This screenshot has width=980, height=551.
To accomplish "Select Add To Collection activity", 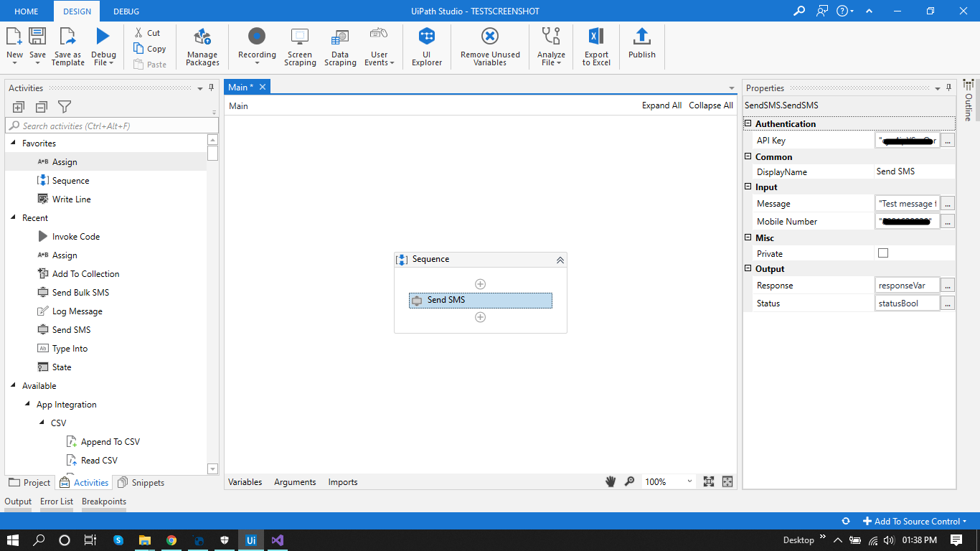I will point(78,274).
